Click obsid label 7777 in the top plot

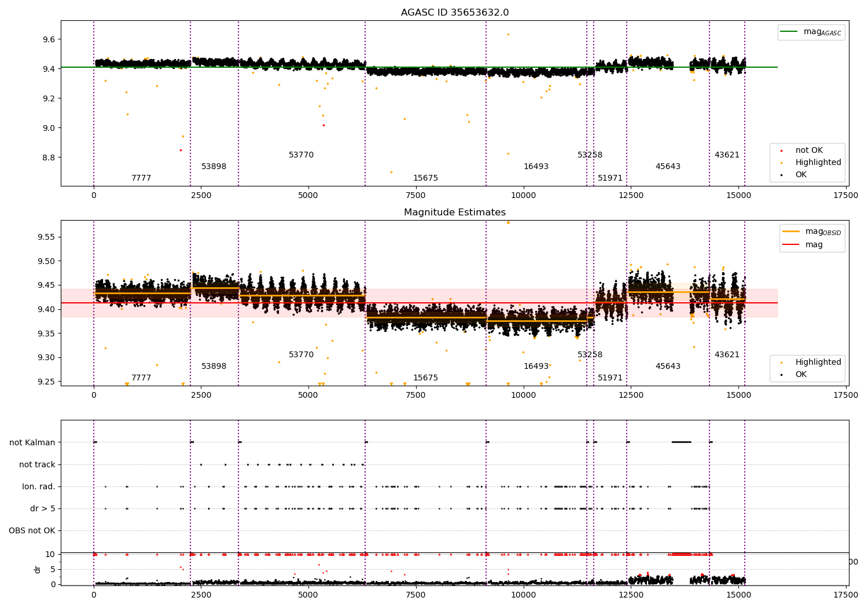pos(141,178)
